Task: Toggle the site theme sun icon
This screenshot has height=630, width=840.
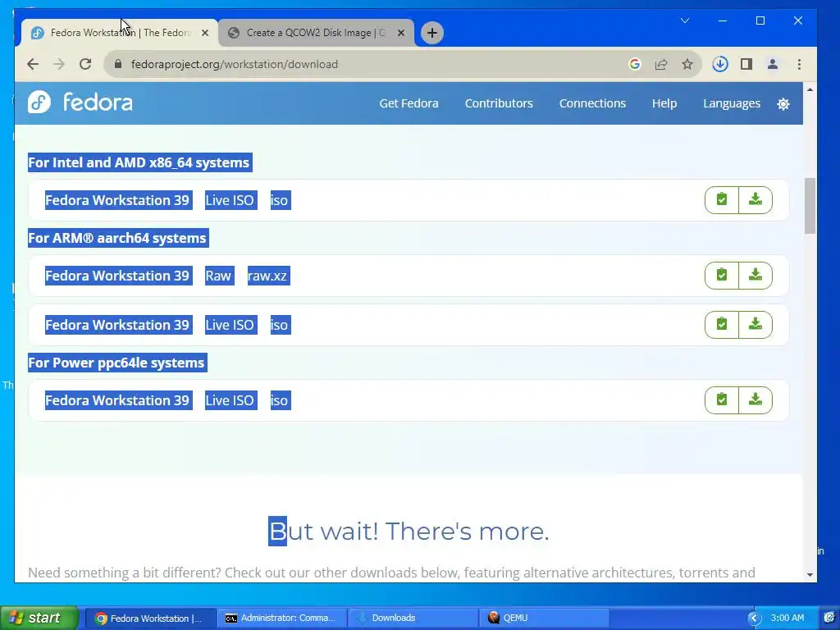Action: 783,104
